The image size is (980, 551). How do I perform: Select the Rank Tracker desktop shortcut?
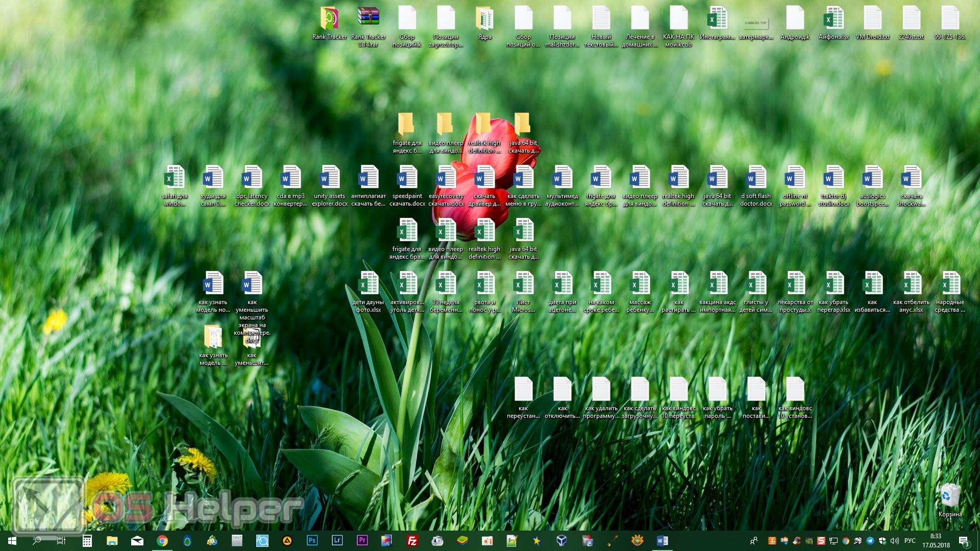pos(329,20)
